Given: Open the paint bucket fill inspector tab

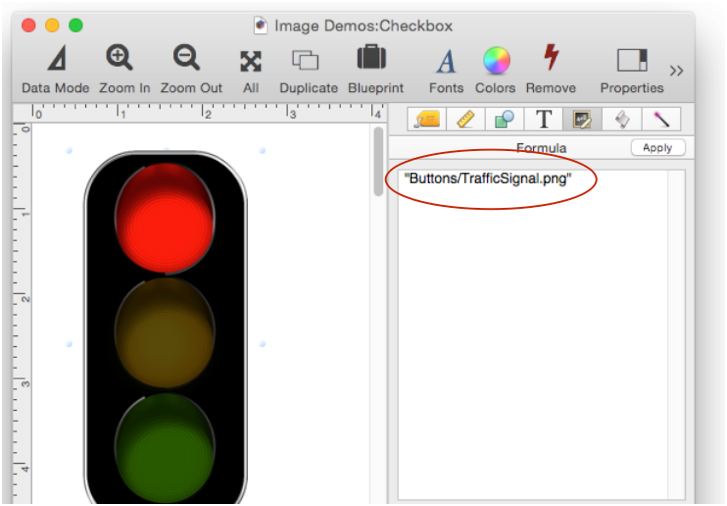Looking at the screenshot, I should [622, 119].
